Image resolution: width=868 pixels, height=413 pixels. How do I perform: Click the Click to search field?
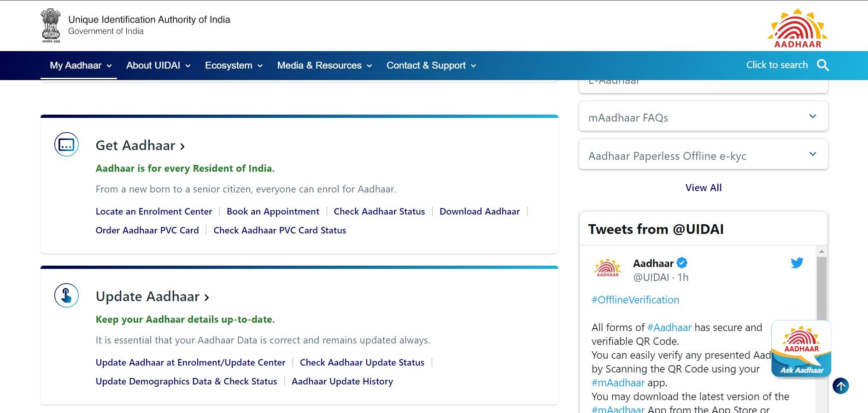click(777, 65)
